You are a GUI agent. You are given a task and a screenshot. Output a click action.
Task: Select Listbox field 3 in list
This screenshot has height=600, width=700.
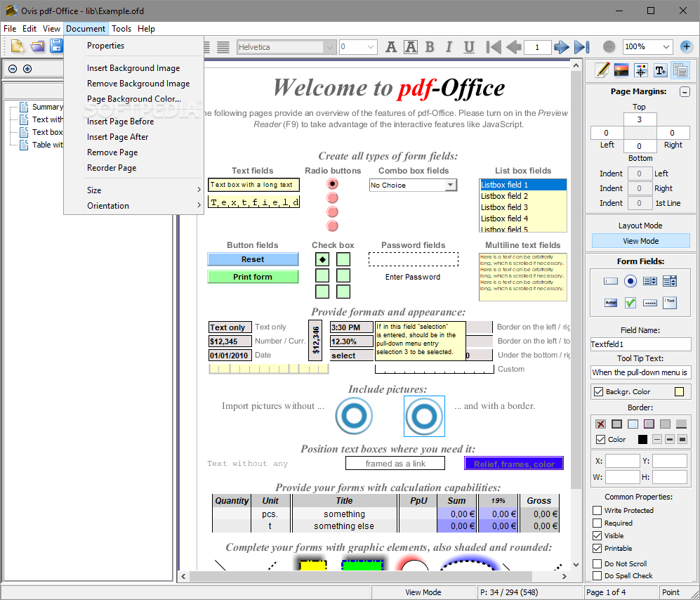click(523, 207)
